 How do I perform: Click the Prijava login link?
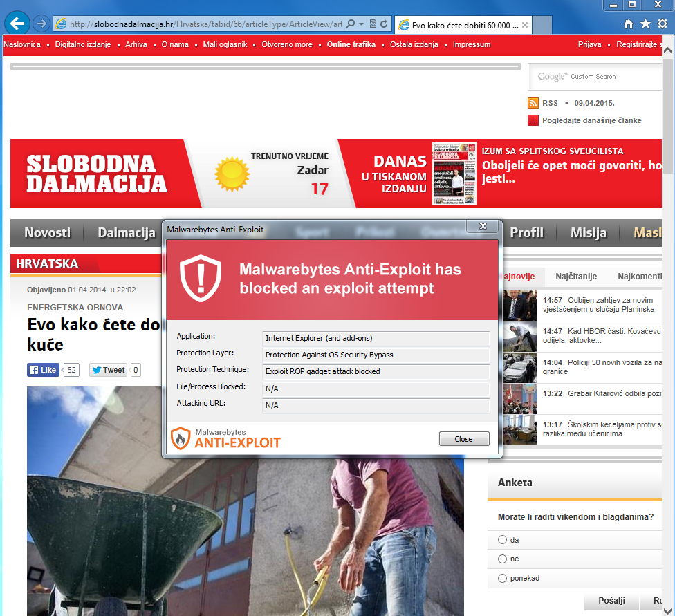tap(589, 44)
